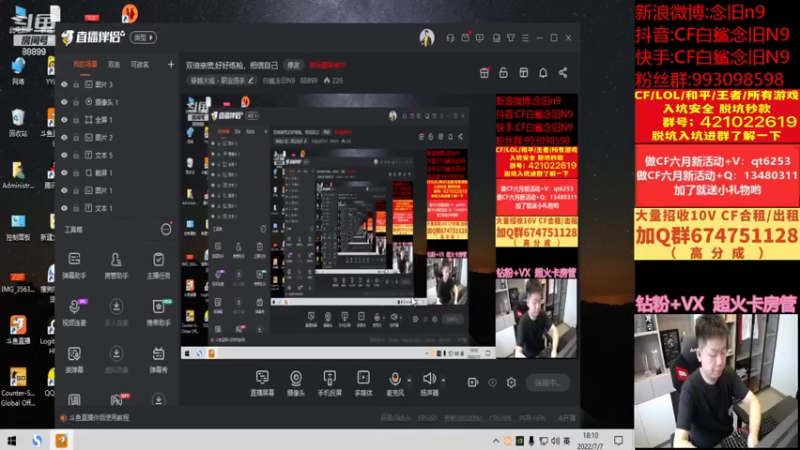The height and width of the screenshot is (450, 800).
Task: Edit the 穿越火线 - 职业选手 category
Action: click(221, 81)
